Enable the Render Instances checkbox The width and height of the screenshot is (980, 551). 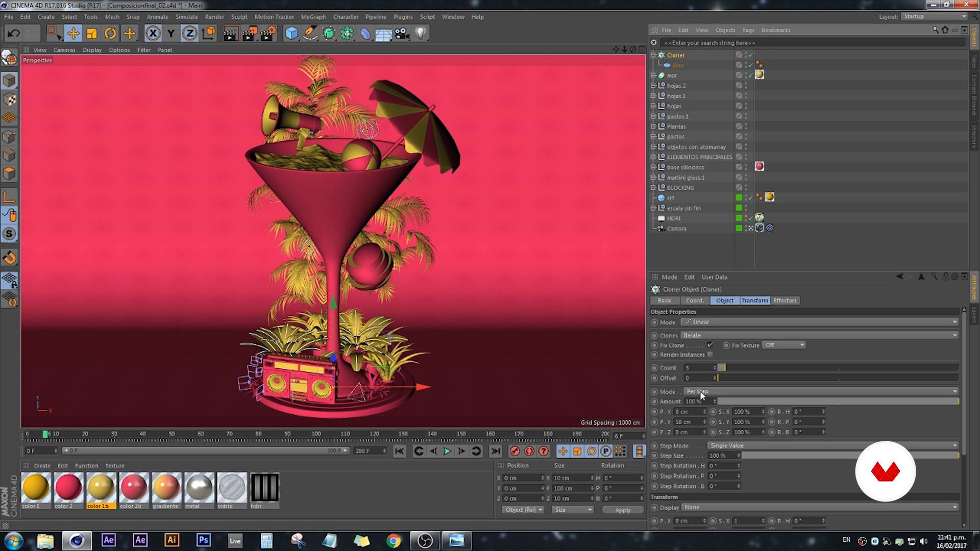pos(710,355)
